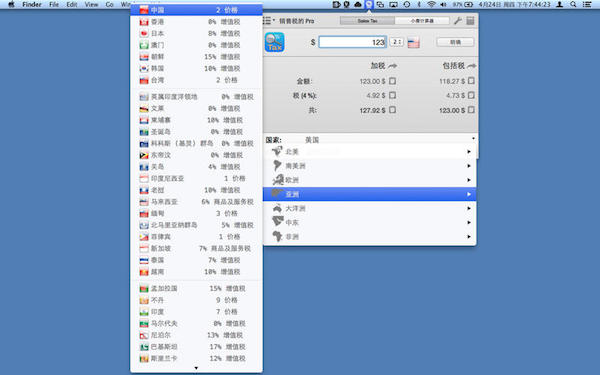The image size is (600, 375).
Task: Select 朝鲜 15% entry
Action: [196, 57]
